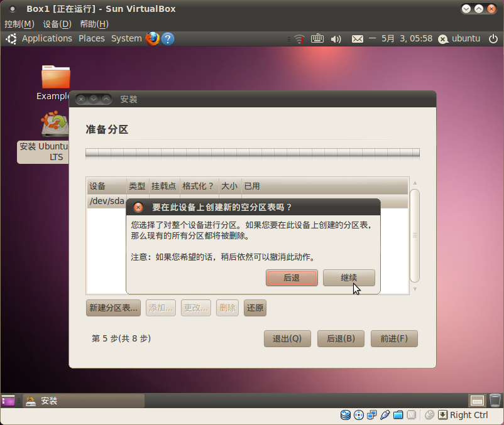
Task: Open the 设备(D) VirtualBox menu
Action: coord(57,24)
